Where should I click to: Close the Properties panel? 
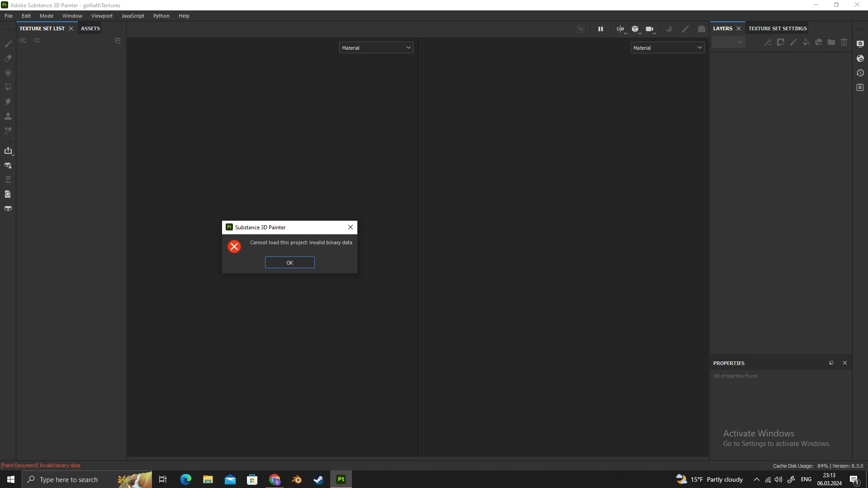point(845,363)
